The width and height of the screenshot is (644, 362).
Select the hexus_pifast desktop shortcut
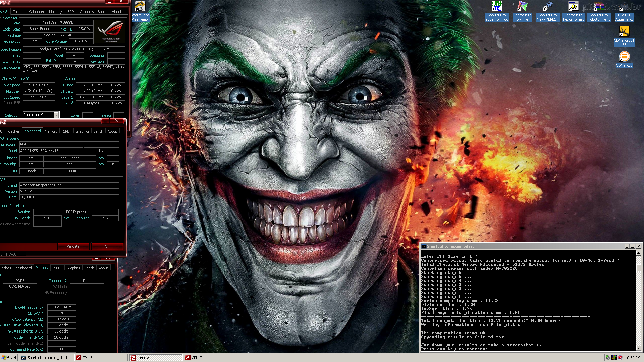573,11
